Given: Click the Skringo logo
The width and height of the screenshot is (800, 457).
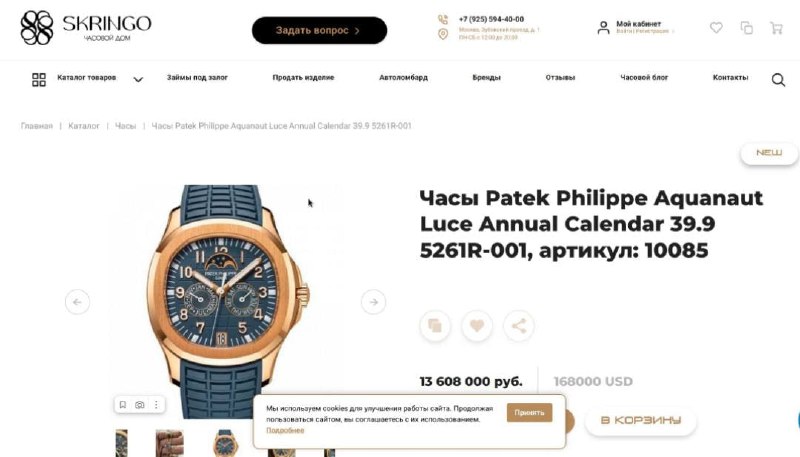Looking at the screenshot, I should tap(86, 28).
